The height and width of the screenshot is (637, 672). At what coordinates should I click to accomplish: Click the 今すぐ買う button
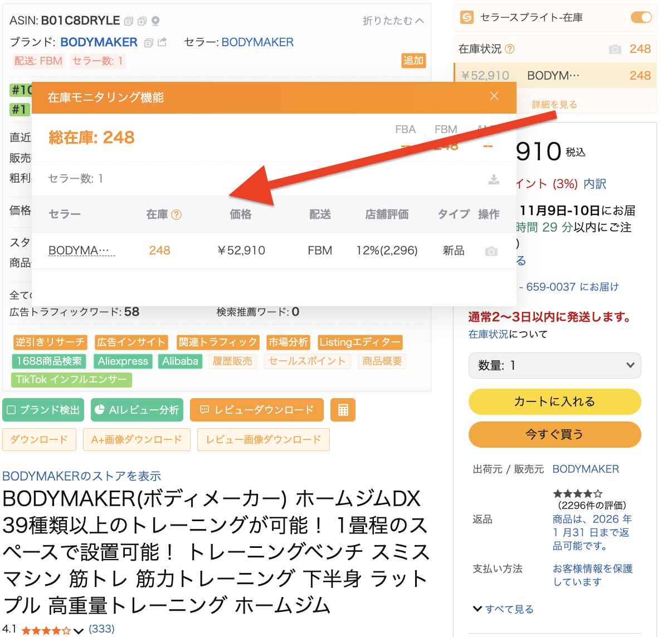click(554, 434)
